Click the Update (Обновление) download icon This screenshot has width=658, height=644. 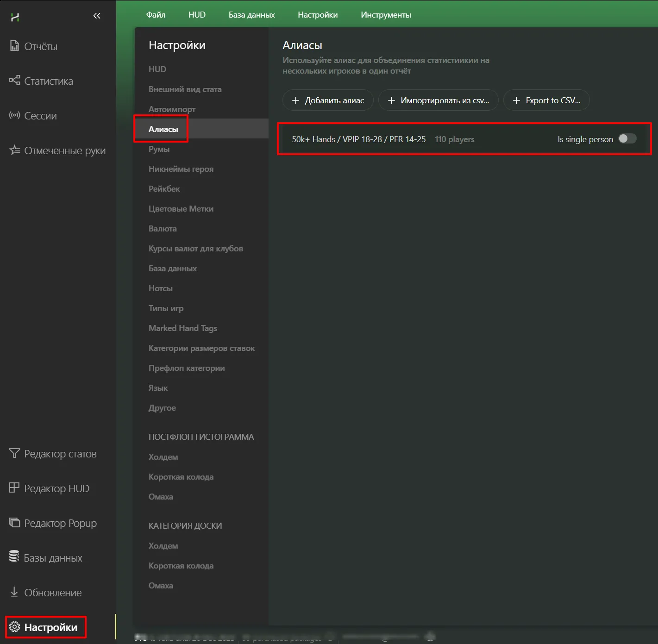click(14, 592)
